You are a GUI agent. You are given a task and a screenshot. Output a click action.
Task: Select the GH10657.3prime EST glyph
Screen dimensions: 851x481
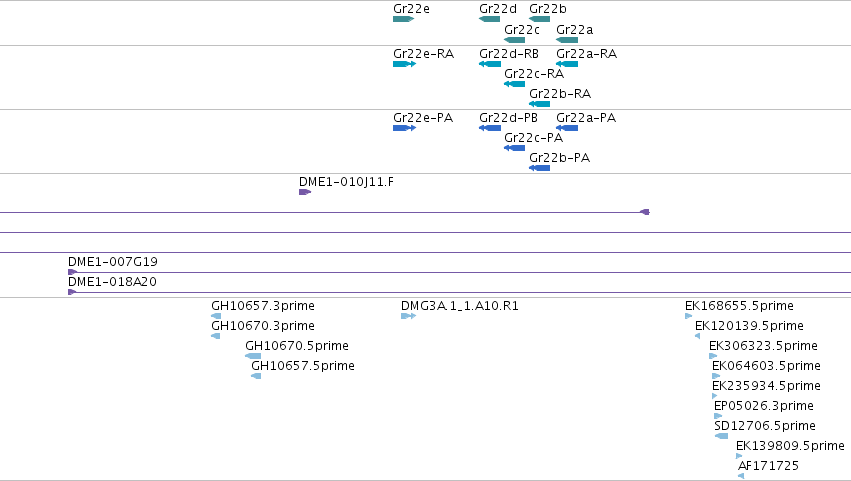pyautogui.click(x=216, y=316)
